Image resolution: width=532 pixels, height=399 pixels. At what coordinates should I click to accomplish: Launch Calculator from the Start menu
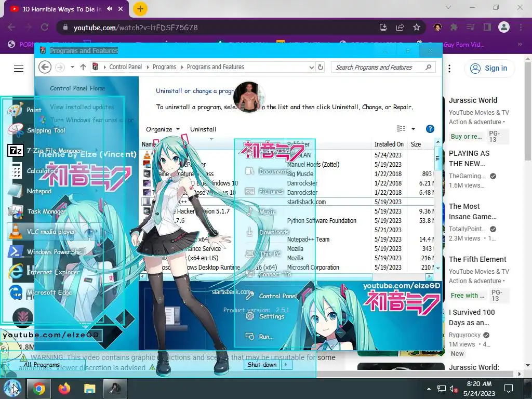click(33, 170)
